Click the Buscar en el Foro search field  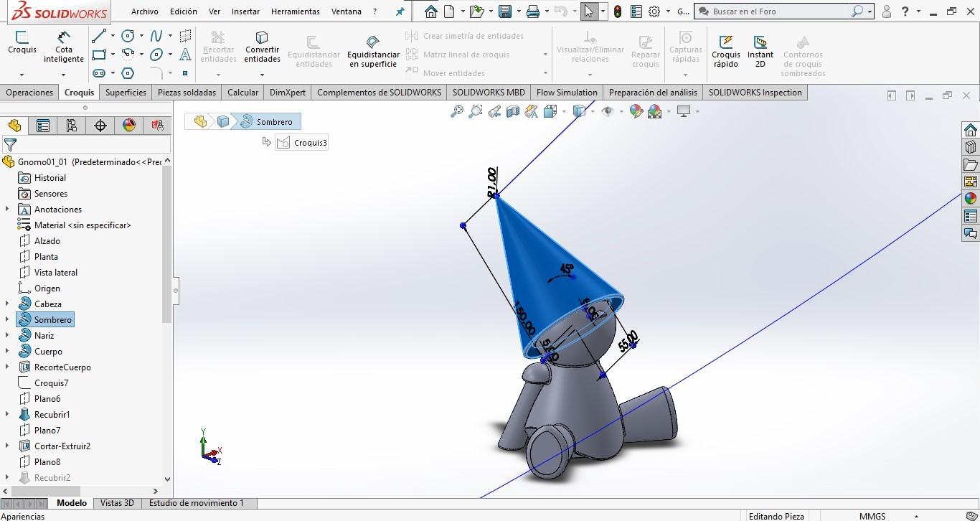tap(781, 11)
